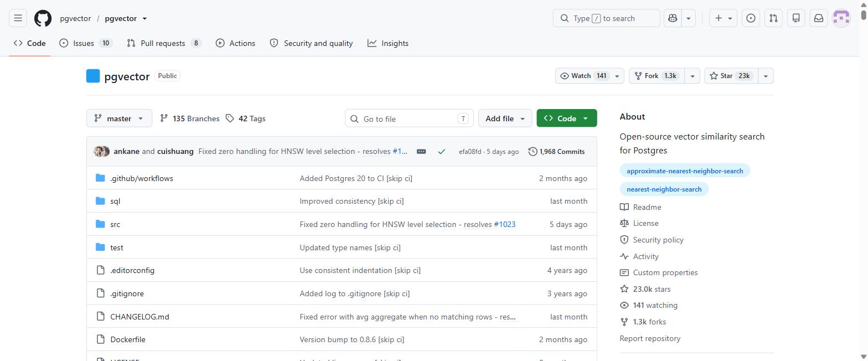The height and width of the screenshot is (361, 868).
Task: Switch to the Code tab
Action: 29,43
